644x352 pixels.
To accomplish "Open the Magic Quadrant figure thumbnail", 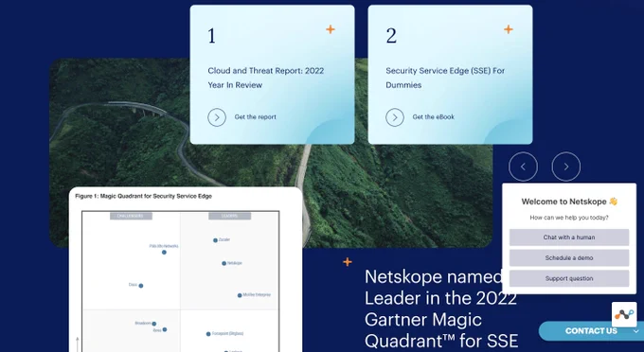I will (186, 270).
